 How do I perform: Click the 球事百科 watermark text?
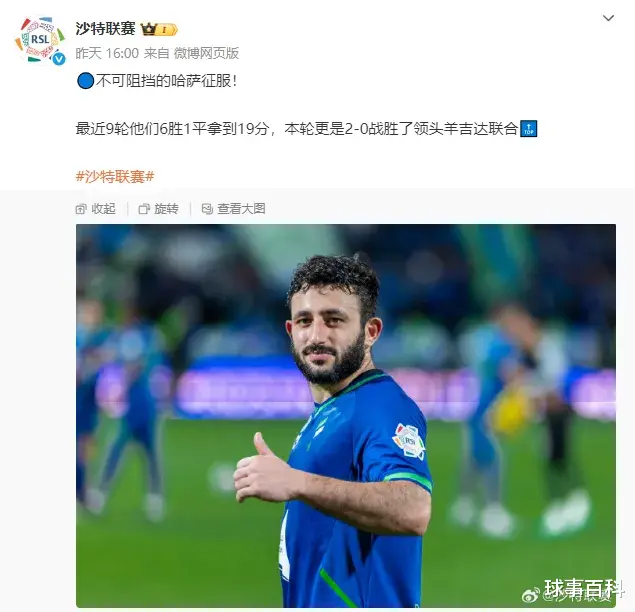pyautogui.click(x=584, y=588)
